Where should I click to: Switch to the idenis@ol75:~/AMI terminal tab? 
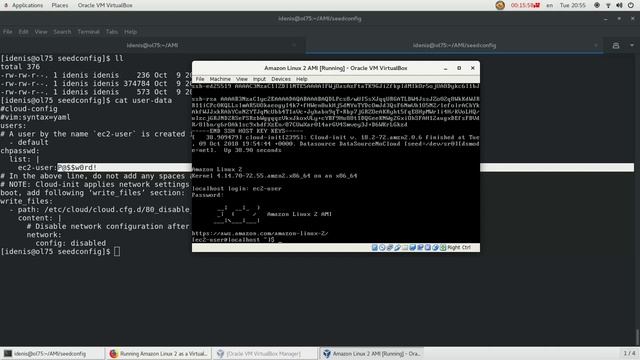tap(152, 45)
